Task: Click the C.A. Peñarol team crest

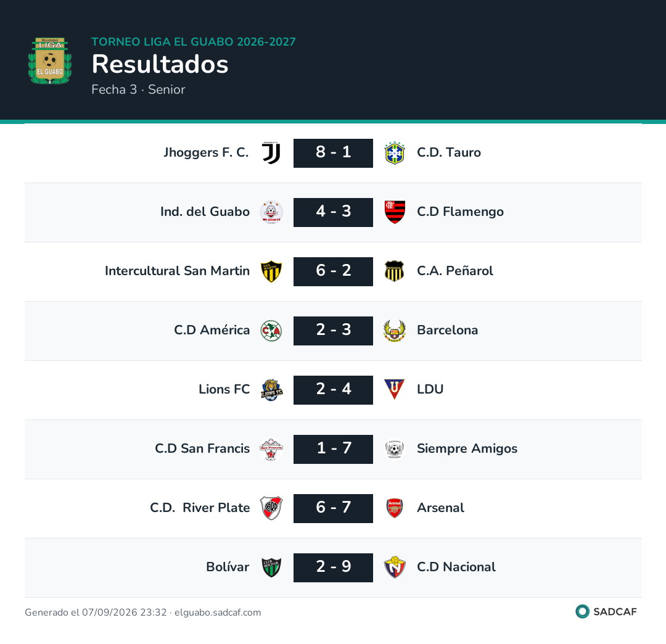Action: (395, 271)
